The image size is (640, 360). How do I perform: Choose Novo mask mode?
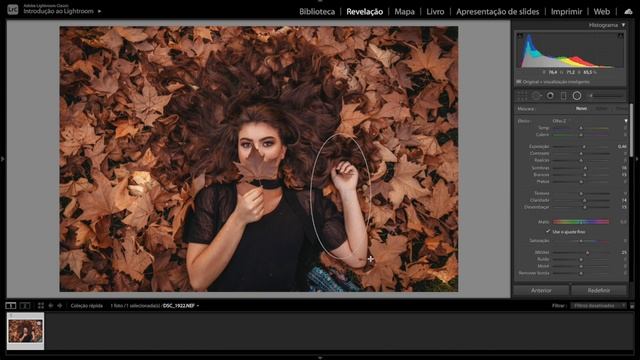click(x=581, y=109)
